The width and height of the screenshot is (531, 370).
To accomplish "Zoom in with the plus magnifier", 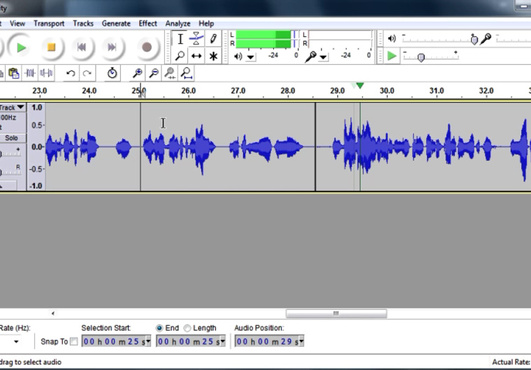I will [x=137, y=73].
